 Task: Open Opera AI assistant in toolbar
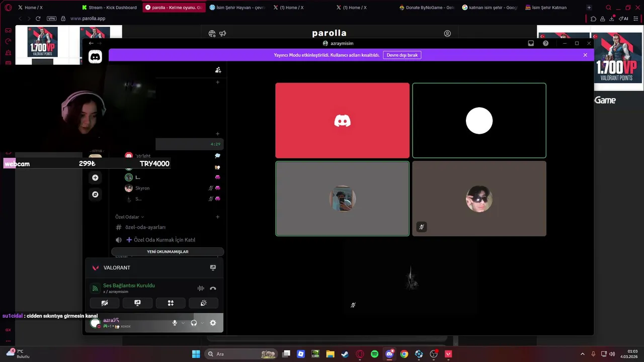point(624,19)
